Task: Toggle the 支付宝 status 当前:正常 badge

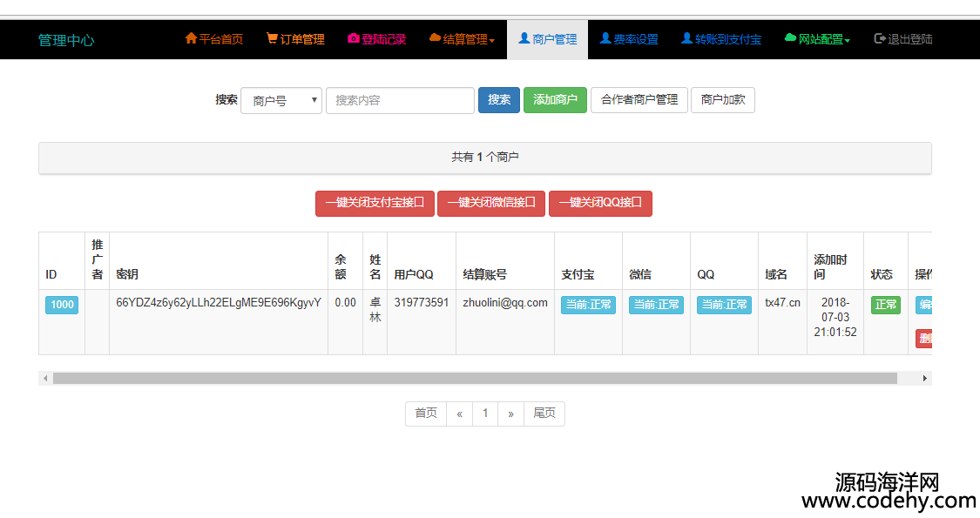Action: 588,305
